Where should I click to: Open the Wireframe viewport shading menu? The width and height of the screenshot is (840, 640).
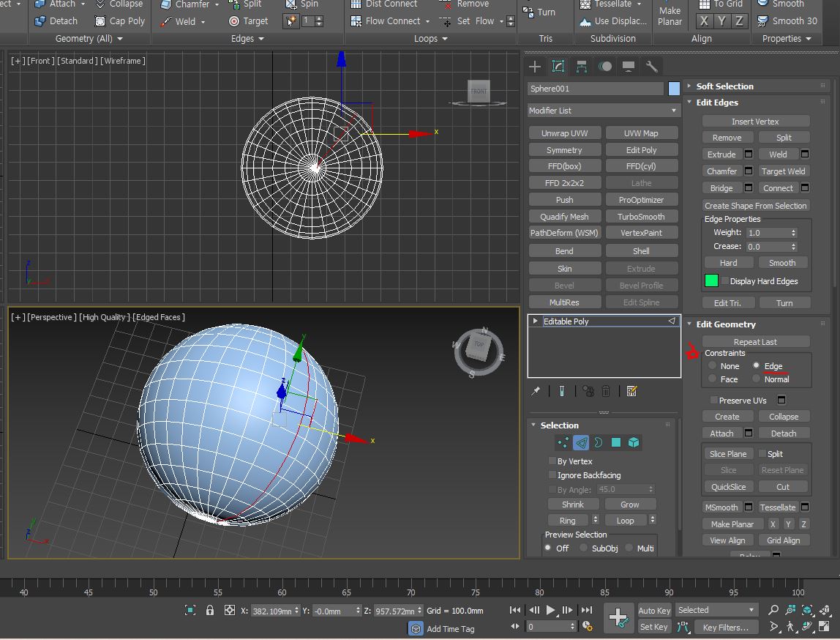(x=124, y=61)
